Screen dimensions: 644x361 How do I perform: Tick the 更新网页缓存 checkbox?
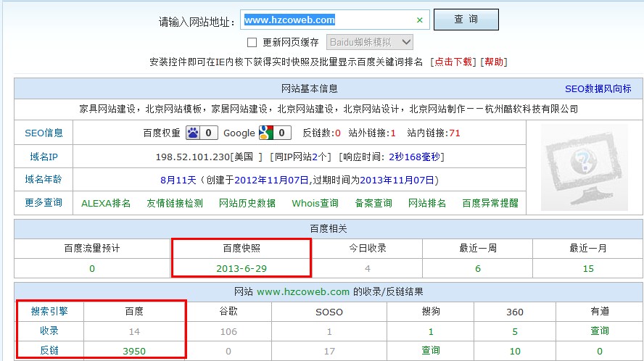pyautogui.click(x=252, y=42)
